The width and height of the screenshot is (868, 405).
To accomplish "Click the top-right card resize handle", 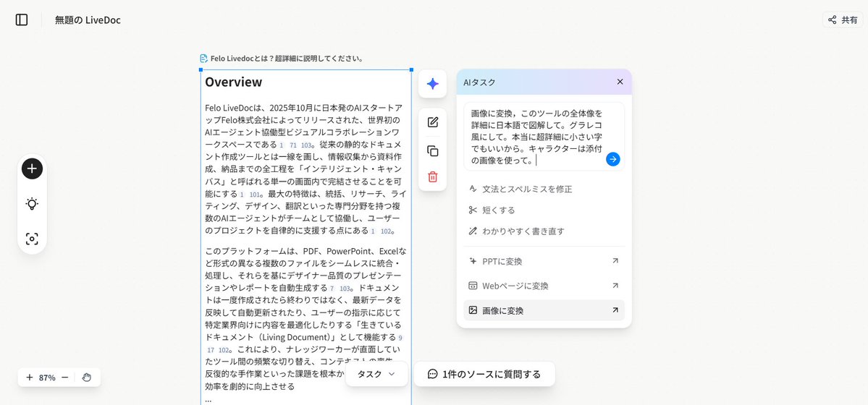I will pyautogui.click(x=411, y=69).
